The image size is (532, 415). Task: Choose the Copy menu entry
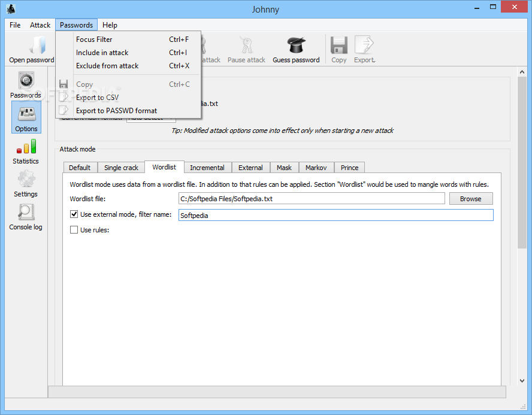click(129, 84)
